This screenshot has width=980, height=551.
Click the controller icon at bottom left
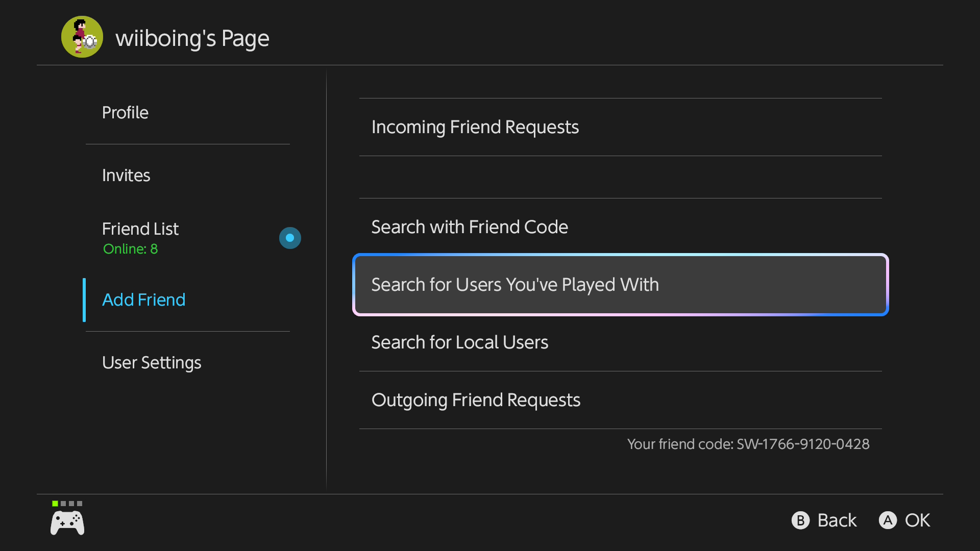(x=67, y=523)
